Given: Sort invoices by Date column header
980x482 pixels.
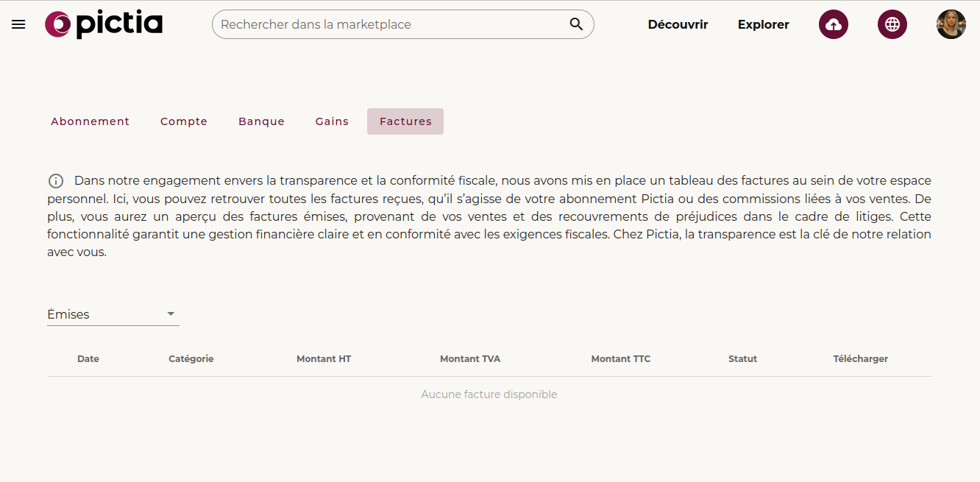Looking at the screenshot, I should pos(88,359).
